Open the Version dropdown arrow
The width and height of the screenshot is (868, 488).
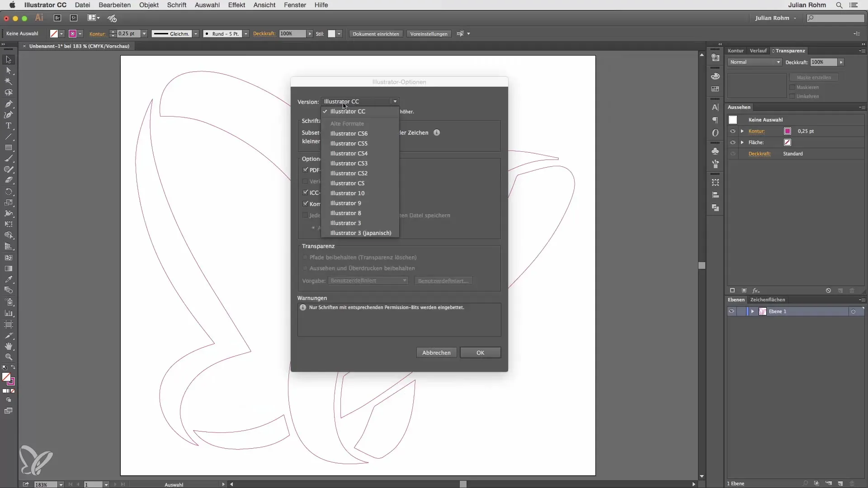395,102
